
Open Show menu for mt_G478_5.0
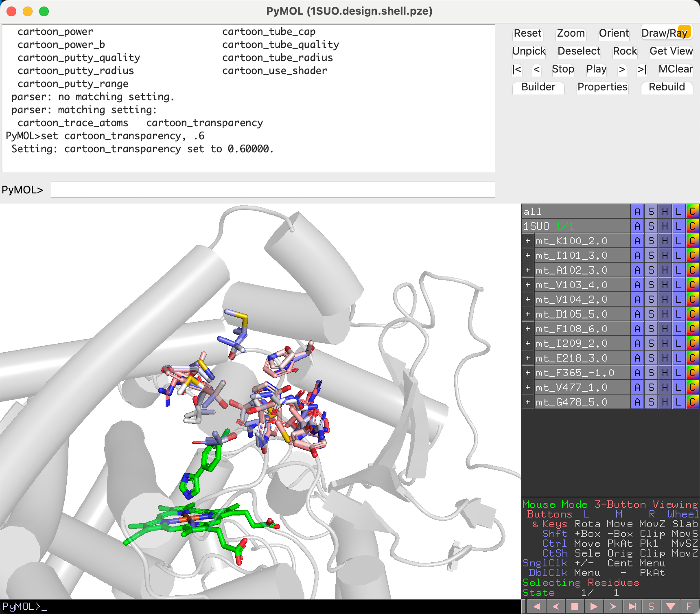click(651, 402)
